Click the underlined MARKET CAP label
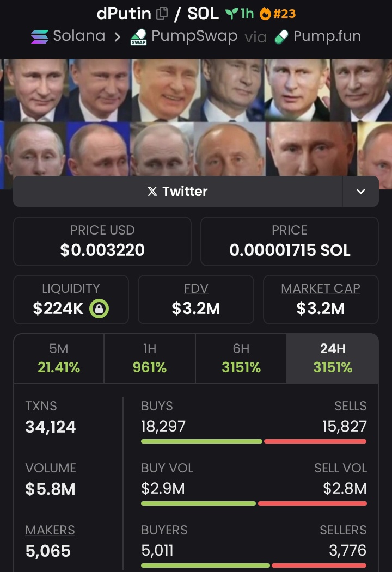The image size is (392, 572). point(321,288)
